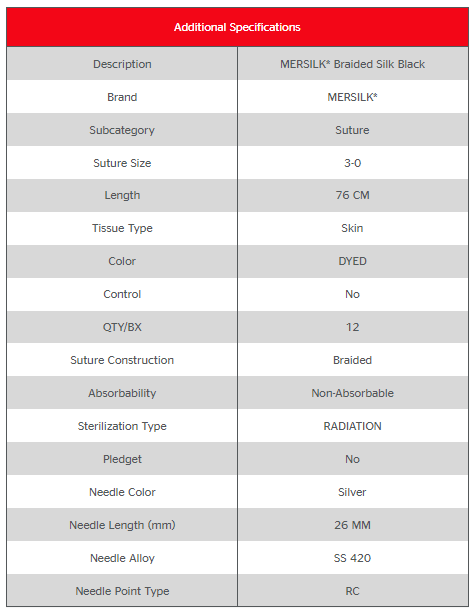Click the Suture Construction label
474x612 pixels.
pos(122,360)
